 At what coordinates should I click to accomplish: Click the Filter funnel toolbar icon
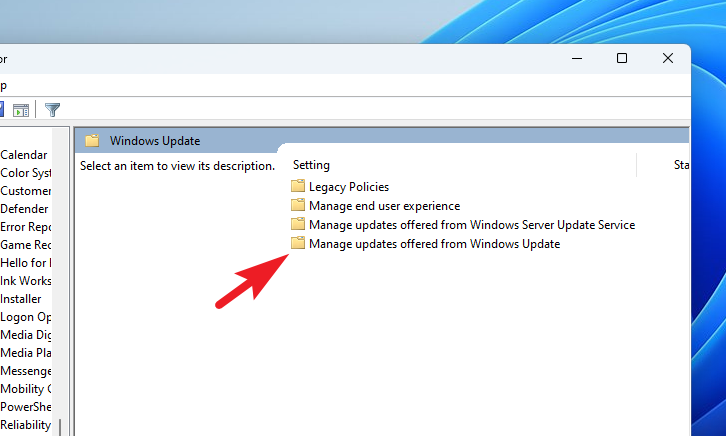click(x=52, y=110)
